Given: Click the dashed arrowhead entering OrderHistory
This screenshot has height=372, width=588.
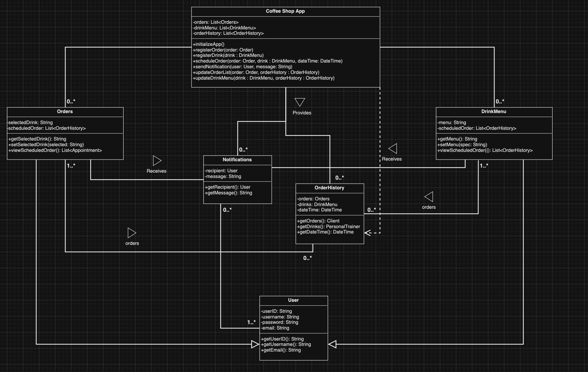Looking at the screenshot, I should pos(367,232).
